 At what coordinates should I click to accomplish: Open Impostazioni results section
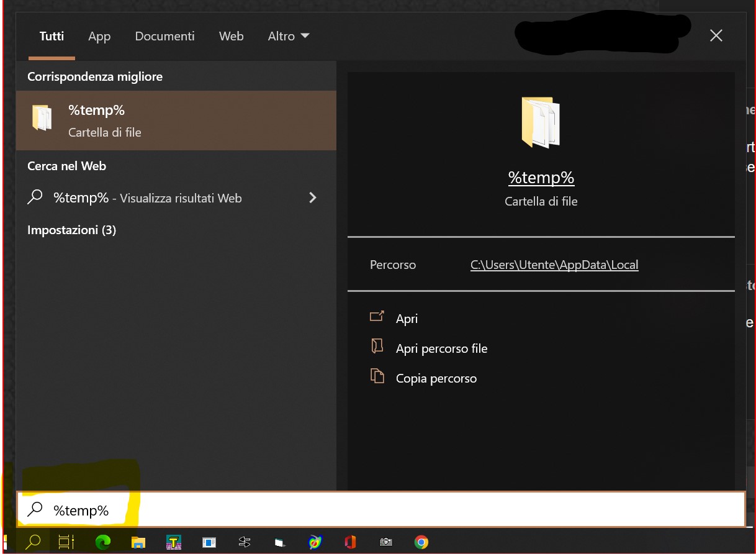click(71, 230)
